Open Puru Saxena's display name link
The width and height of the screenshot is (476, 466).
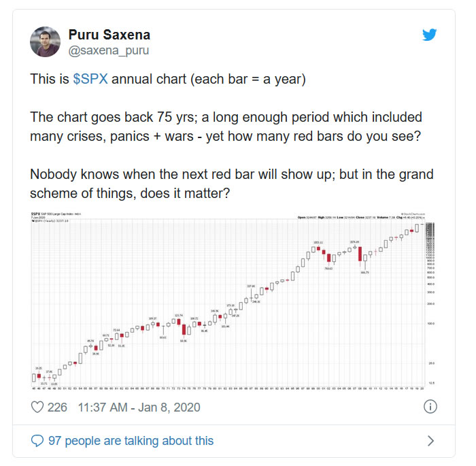(109, 34)
